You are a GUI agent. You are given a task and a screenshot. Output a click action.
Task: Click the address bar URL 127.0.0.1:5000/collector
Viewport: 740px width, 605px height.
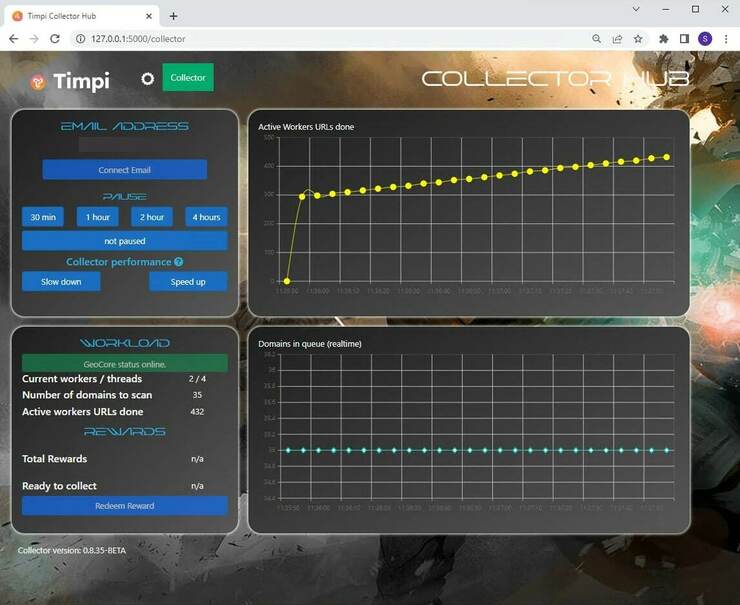(138, 39)
